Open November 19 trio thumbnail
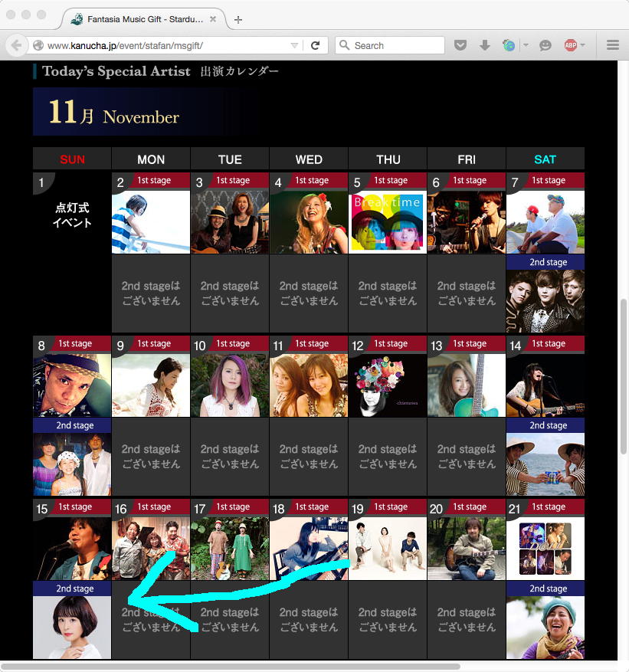This screenshot has width=629, height=672. pyautogui.click(x=388, y=549)
